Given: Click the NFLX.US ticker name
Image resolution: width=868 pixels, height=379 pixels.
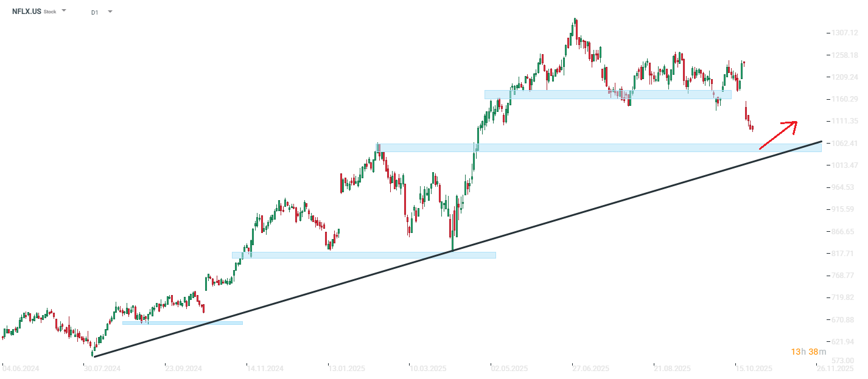Looking at the screenshot, I should click(x=27, y=11).
